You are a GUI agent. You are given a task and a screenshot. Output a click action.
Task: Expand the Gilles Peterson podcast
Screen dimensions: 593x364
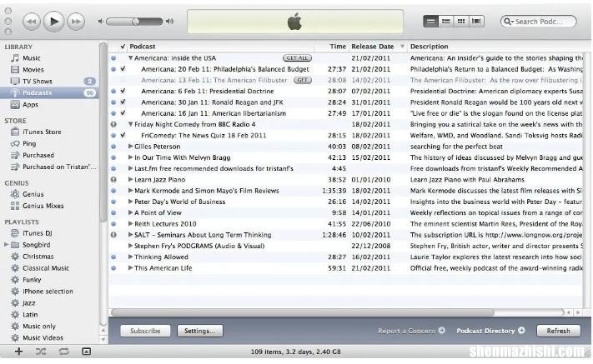(x=130, y=146)
